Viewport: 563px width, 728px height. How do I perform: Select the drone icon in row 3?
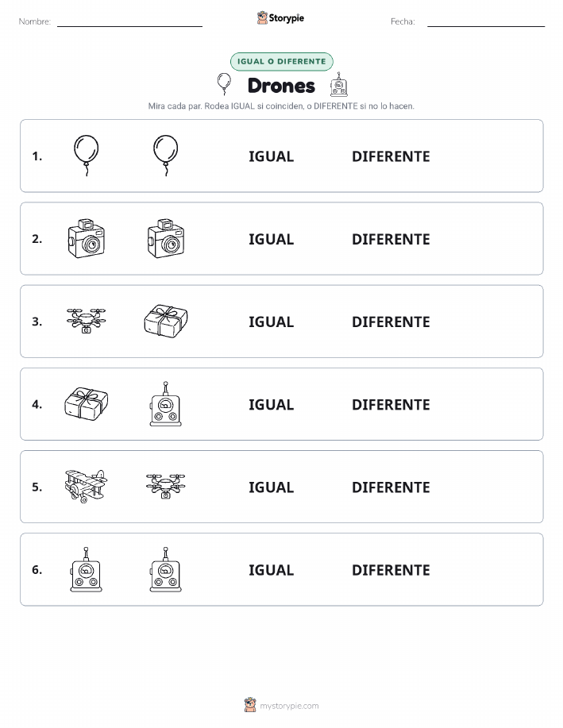[86, 321]
